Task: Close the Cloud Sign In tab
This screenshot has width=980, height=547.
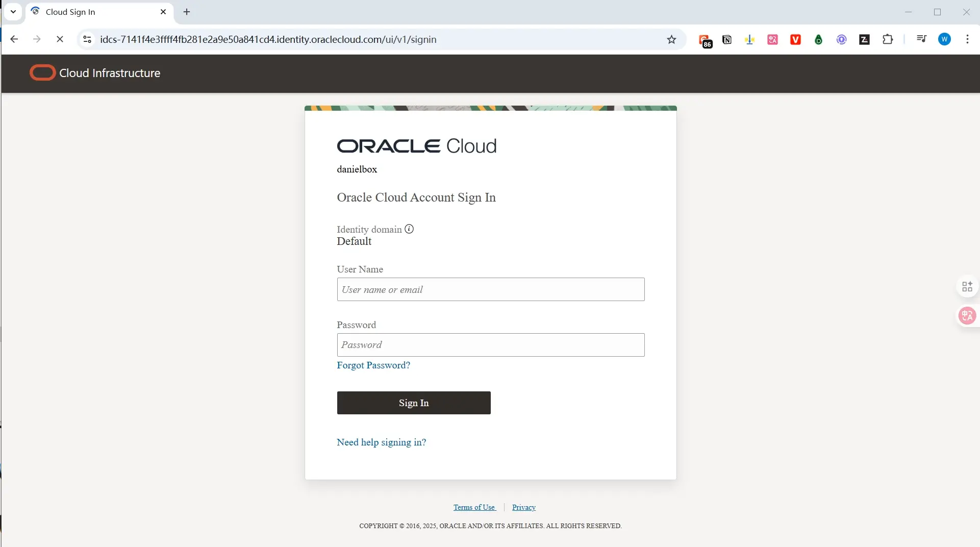Action: click(163, 12)
